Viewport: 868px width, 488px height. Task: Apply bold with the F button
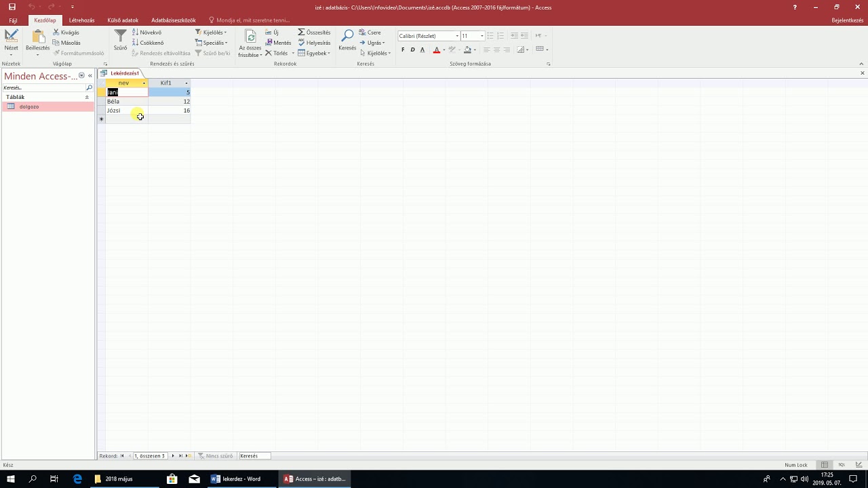click(x=403, y=49)
